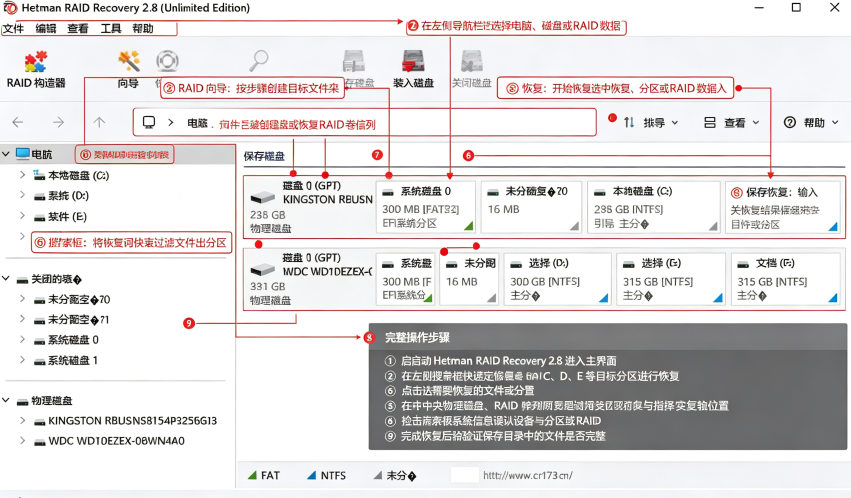Click drive icon of WDC tree row
The image size is (851, 498).
39,442
